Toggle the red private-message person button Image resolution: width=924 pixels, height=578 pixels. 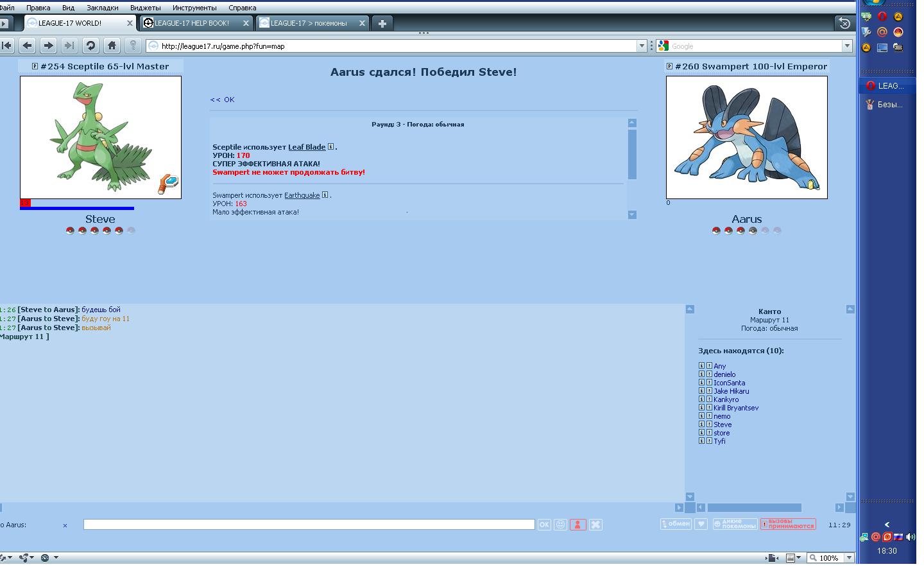point(577,525)
